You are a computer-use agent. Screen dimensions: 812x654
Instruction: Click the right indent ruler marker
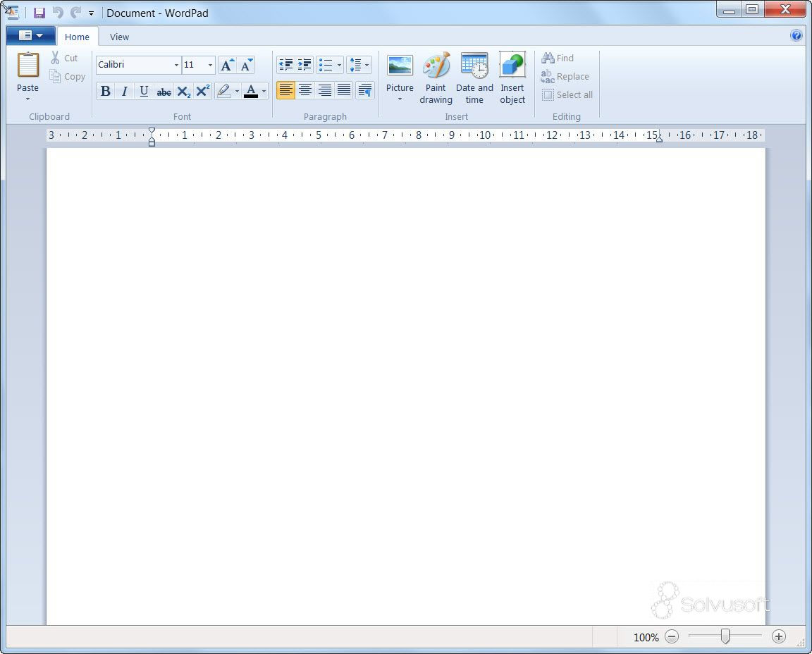pyautogui.click(x=659, y=139)
